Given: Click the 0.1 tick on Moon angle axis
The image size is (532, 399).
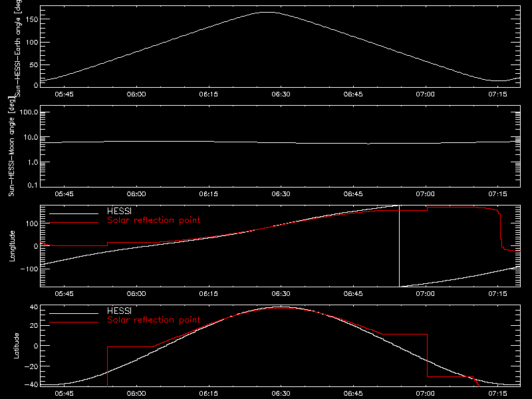Looking at the screenshot, I should coord(33,185).
